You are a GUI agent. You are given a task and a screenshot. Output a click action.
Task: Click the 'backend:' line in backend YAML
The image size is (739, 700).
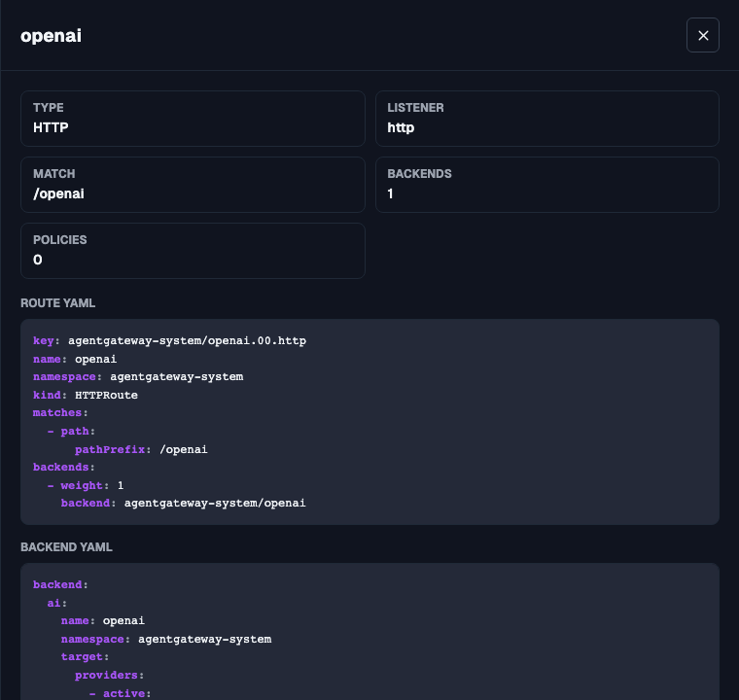click(60, 584)
